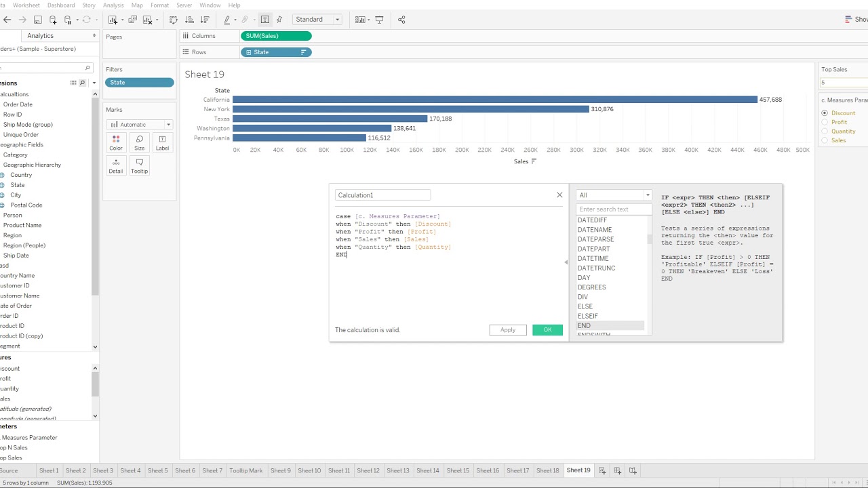Open Presentation mode icon

[x=379, y=20]
